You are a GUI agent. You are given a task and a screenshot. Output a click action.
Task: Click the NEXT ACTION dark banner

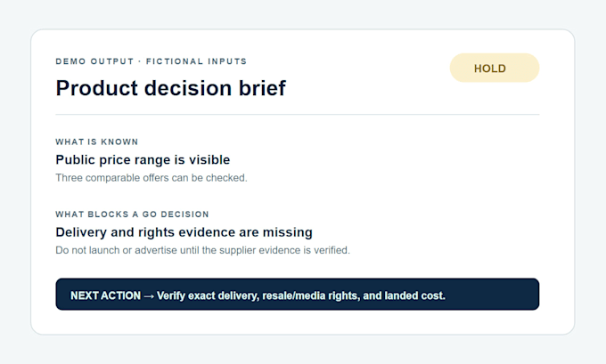coord(297,294)
